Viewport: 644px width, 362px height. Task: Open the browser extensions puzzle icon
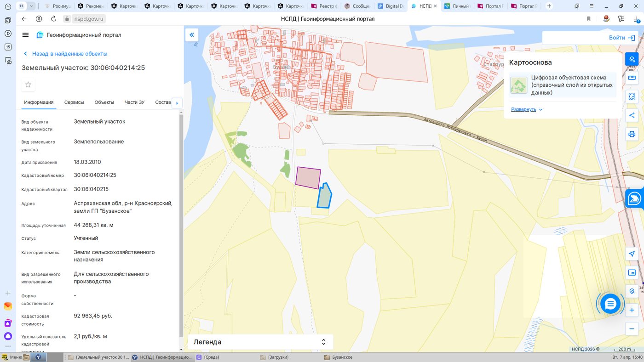click(x=621, y=19)
